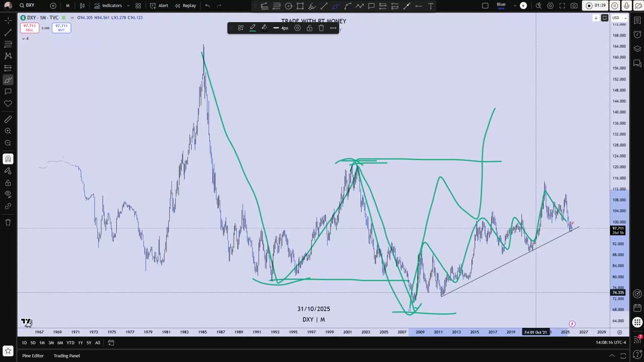Select the trend line tool

click(8, 32)
